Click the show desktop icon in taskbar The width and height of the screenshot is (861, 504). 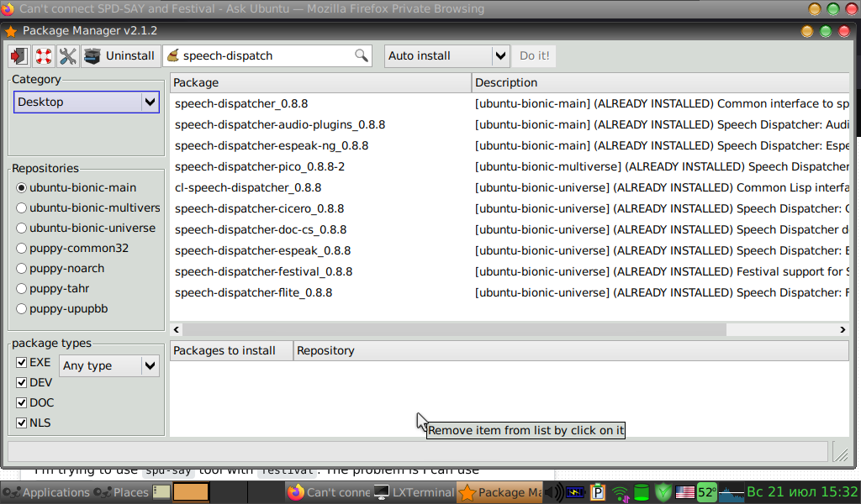161,492
